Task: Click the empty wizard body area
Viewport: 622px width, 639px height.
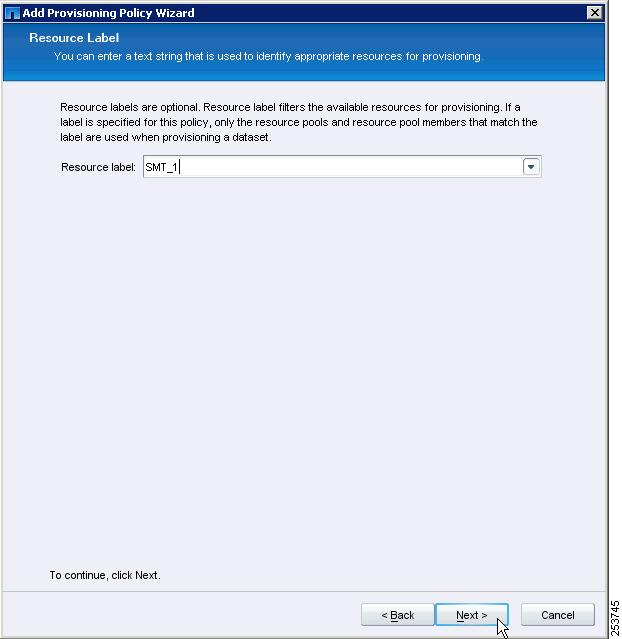Action: coord(304,367)
